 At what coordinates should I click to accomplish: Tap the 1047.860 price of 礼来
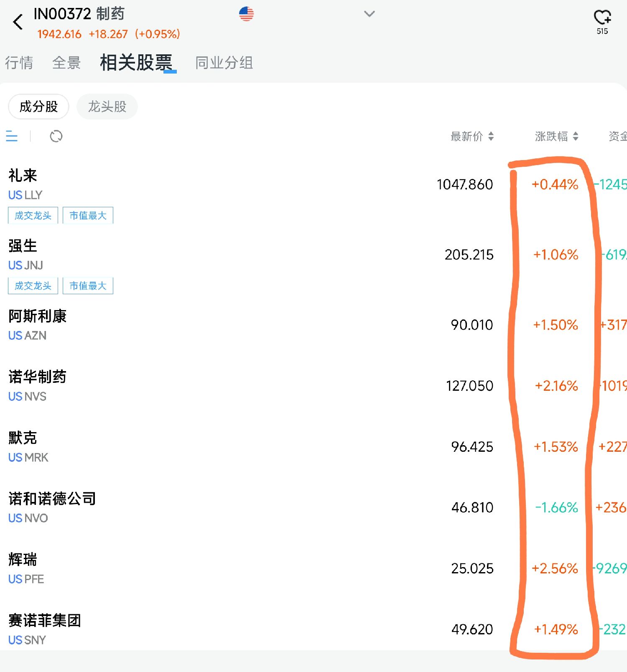465,184
